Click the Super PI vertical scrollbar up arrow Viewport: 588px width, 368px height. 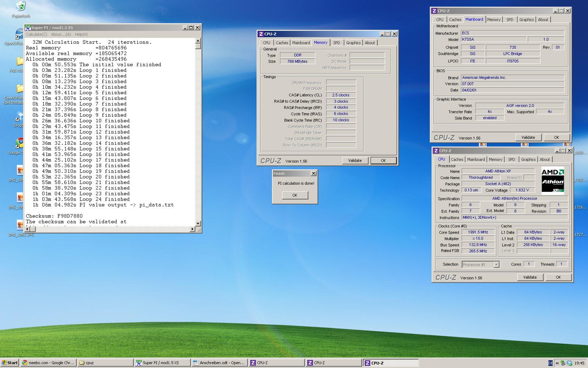[198, 41]
